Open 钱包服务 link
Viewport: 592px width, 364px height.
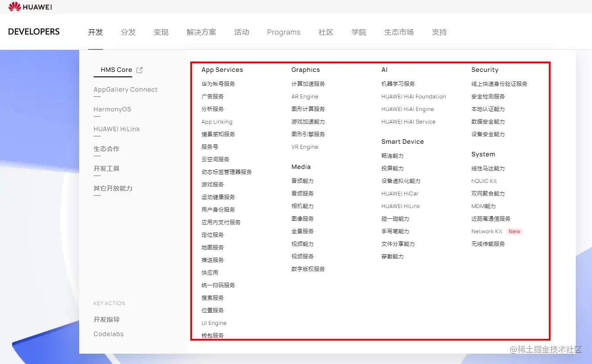tap(212, 336)
